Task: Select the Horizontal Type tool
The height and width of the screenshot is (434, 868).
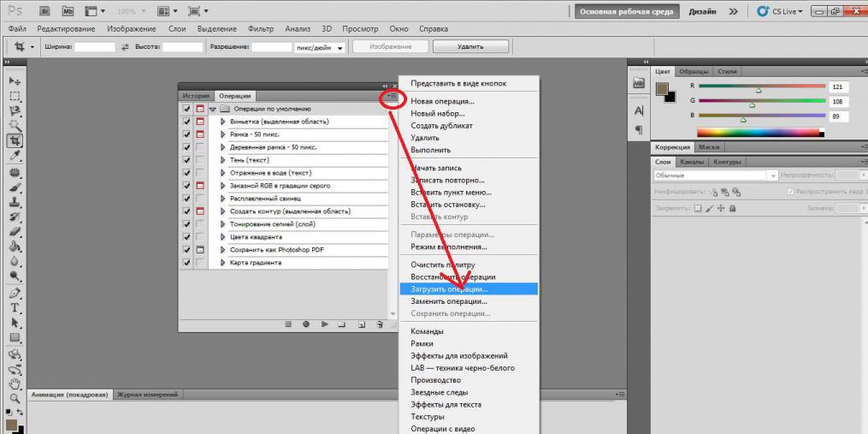Action: point(15,307)
